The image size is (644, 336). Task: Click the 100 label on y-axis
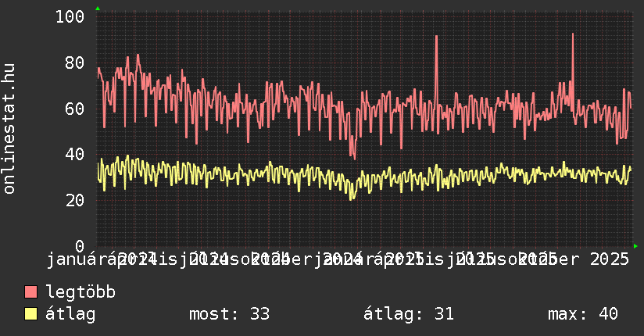pos(70,17)
